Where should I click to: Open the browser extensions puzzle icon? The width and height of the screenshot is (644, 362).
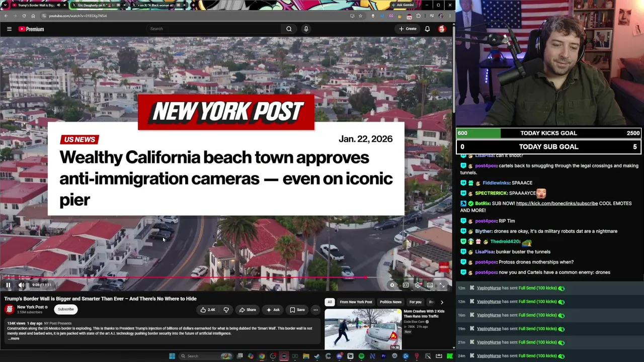point(419,16)
